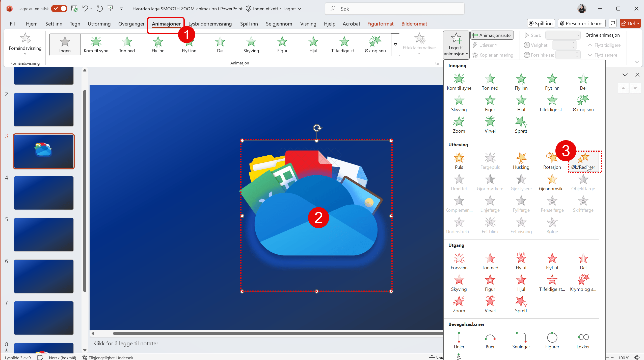Select the Rotasjon emphasis effect

[552, 161]
